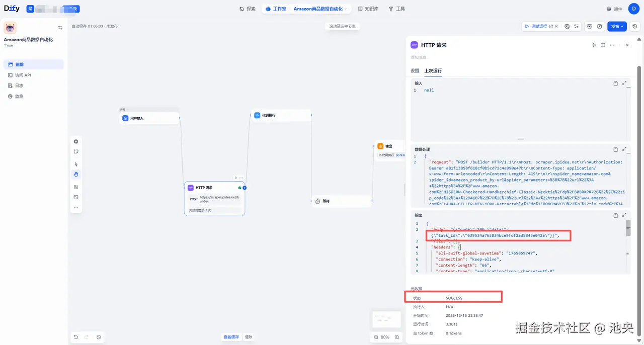Select the 输出 output node
644x345 pixels.
click(390, 150)
